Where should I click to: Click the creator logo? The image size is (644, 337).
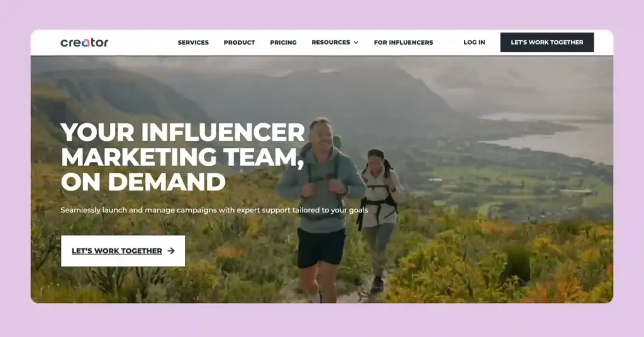[84, 42]
